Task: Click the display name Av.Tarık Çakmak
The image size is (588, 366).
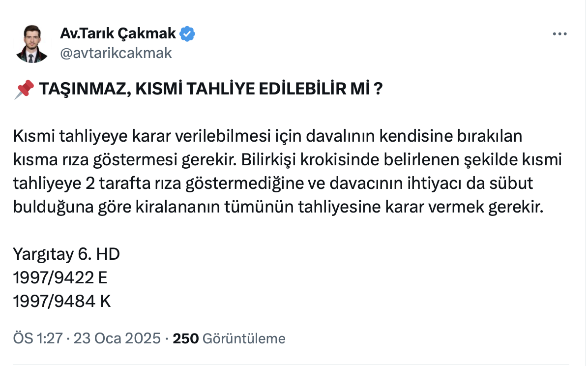Action: point(118,33)
